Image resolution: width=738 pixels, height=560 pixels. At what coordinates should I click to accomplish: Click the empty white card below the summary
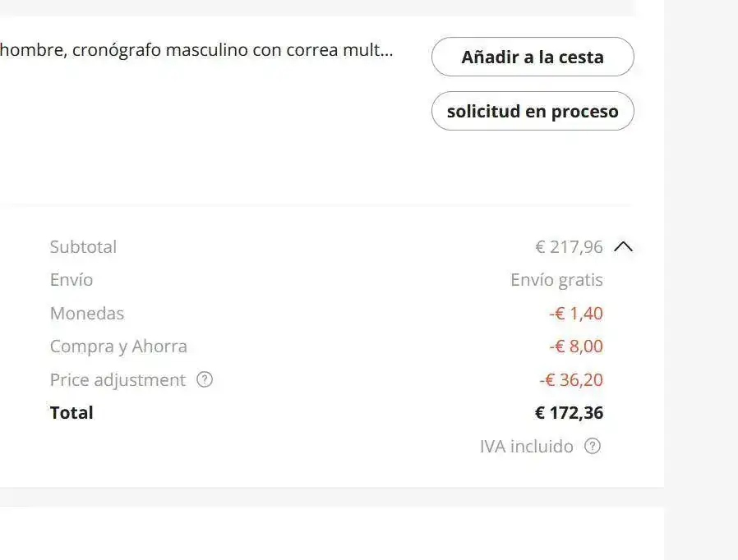click(x=329, y=534)
